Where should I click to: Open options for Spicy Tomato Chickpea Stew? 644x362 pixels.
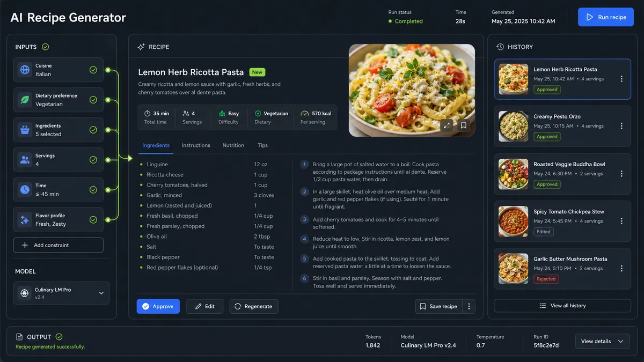click(621, 221)
